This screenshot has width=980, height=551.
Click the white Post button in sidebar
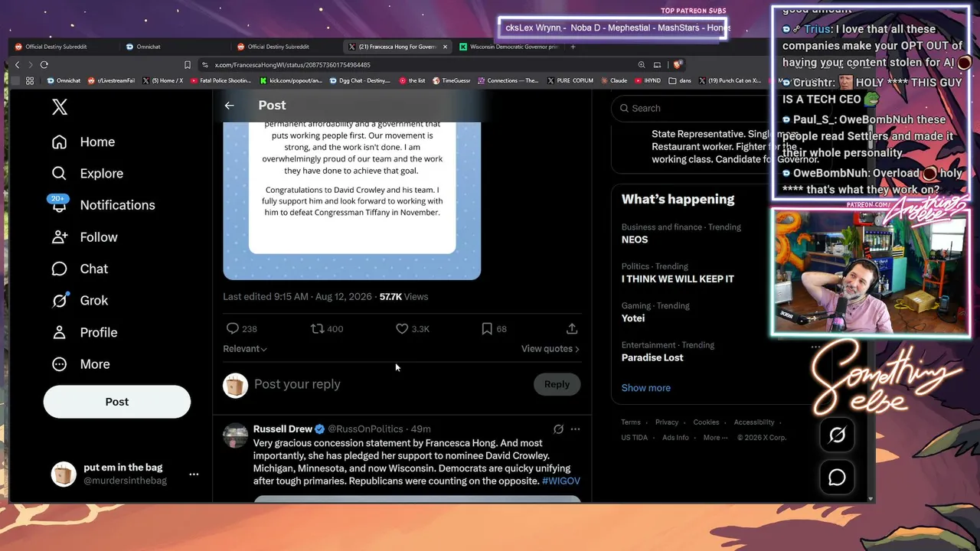coord(117,402)
